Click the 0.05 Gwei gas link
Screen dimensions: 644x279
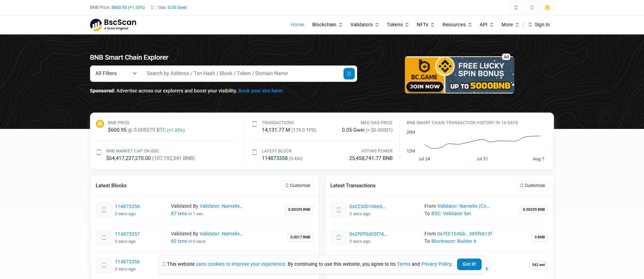(x=177, y=8)
